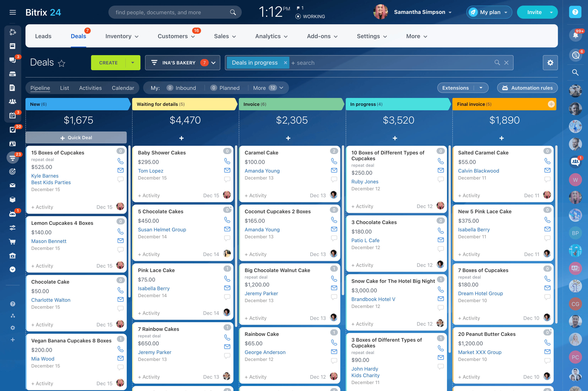This screenshot has height=391, width=588.
Task: Open the hamburger menu at top left
Action: [x=13, y=12]
